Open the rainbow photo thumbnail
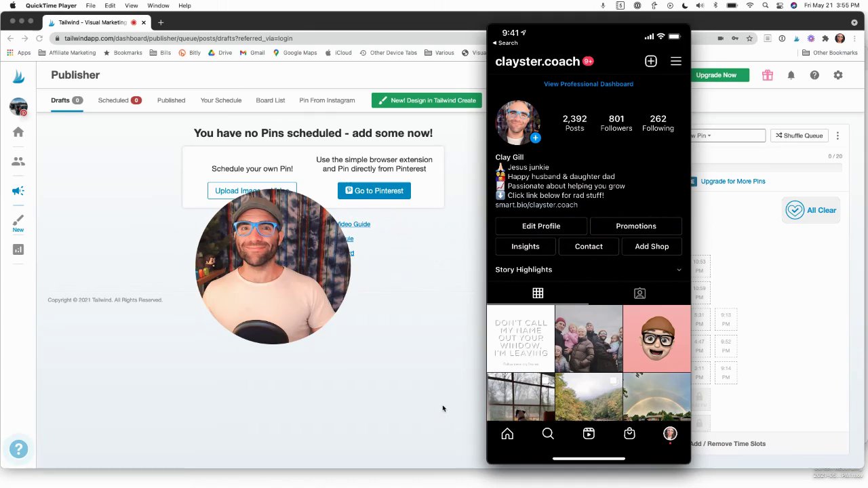This screenshot has height=488, width=868. [x=657, y=397]
